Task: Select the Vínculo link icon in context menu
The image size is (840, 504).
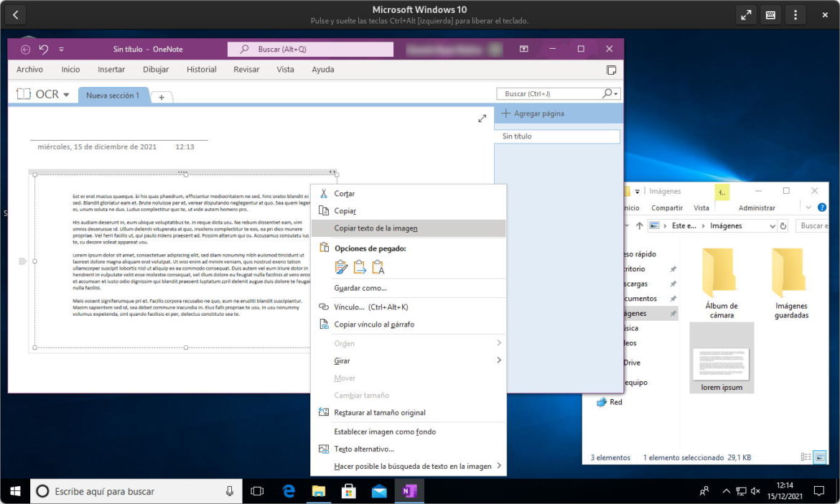Action: pyautogui.click(x=324, y=307)
